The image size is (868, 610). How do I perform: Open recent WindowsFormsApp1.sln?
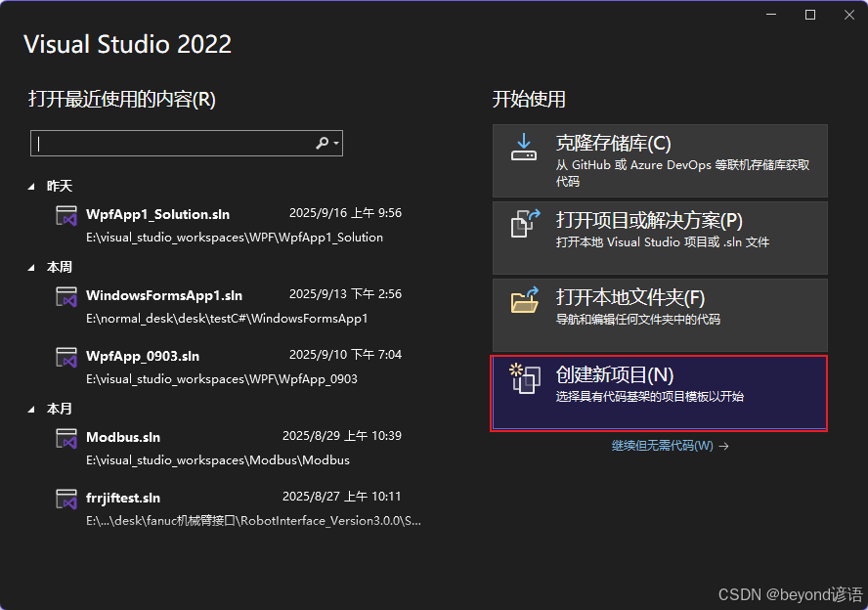pos(164,295)
